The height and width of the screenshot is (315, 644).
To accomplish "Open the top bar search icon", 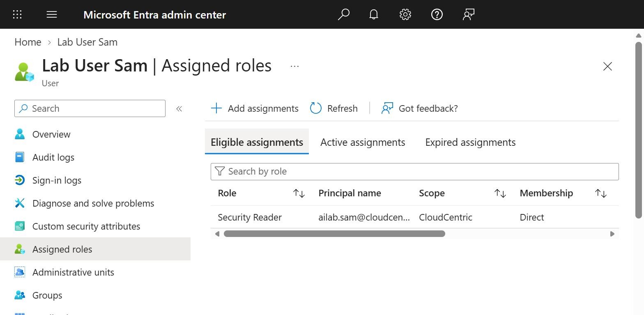I will (x=343, y=14).
